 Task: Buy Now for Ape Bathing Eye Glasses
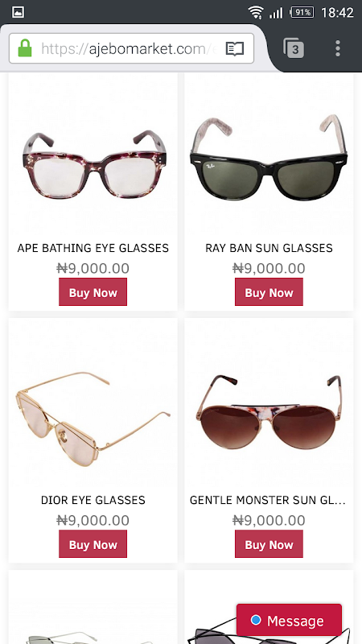click(93, 292)
